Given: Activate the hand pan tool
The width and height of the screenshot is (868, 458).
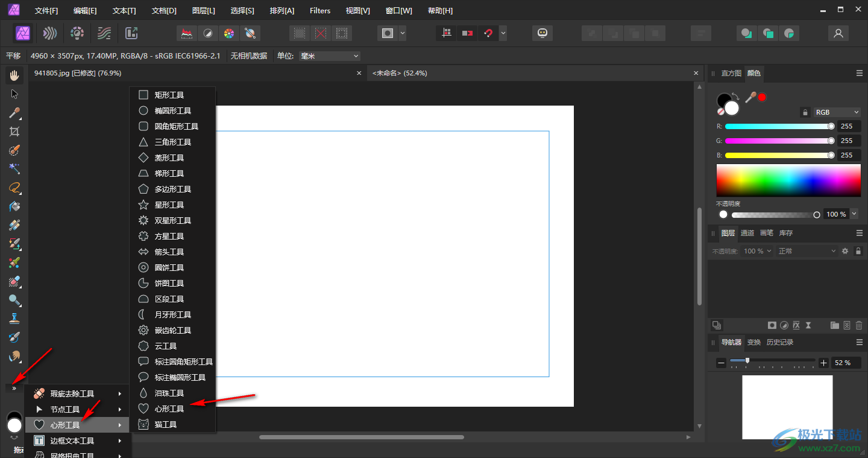Looking at the screenshot, I should click(14, 75).
